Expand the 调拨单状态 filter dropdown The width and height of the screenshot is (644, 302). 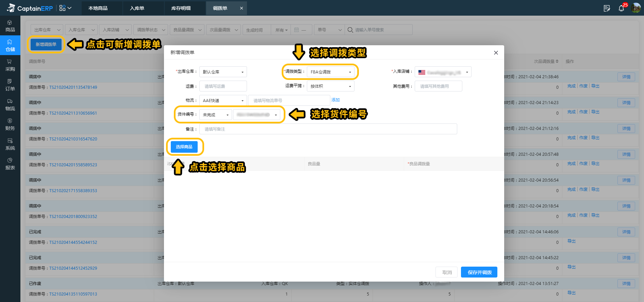pos(151,30)
